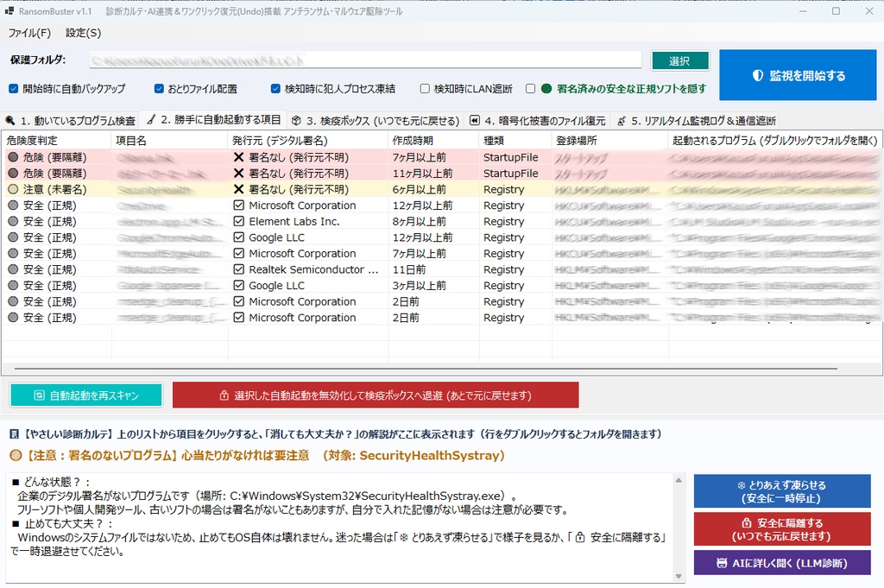Click the list's horizontal scrollbar

[x=426, y=369]
